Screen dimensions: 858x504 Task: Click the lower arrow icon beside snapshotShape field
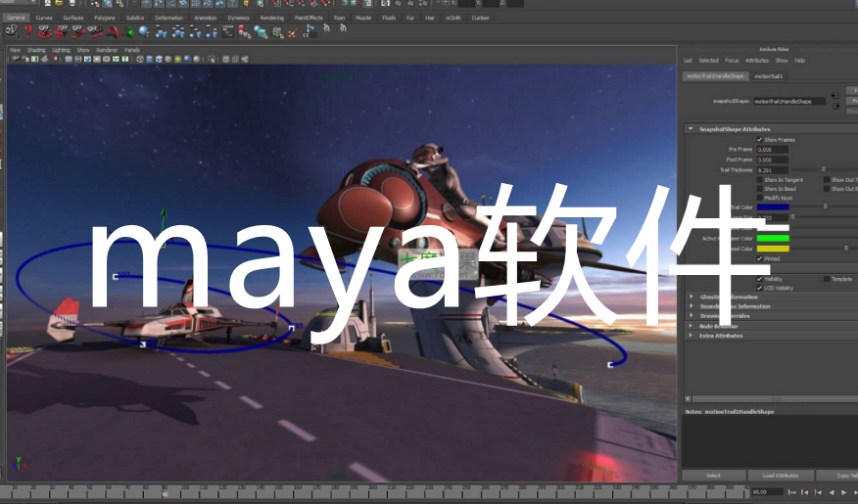coord(836,106)
